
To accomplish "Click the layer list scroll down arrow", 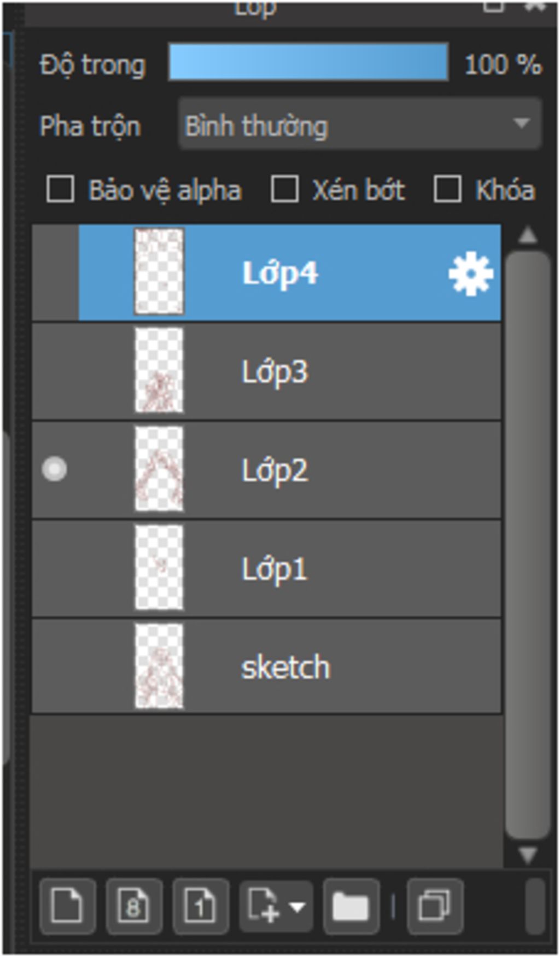I will pyautogui.click(x=528, y=854).
